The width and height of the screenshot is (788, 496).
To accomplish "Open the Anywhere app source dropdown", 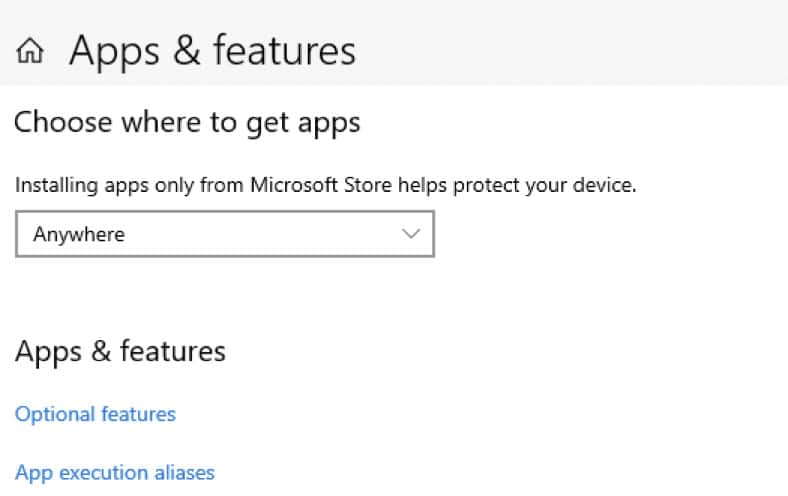I will pos(225,234).
